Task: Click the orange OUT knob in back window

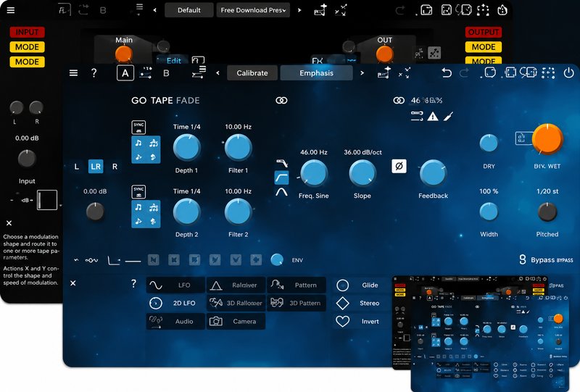Action: click(x=385, y=54)
